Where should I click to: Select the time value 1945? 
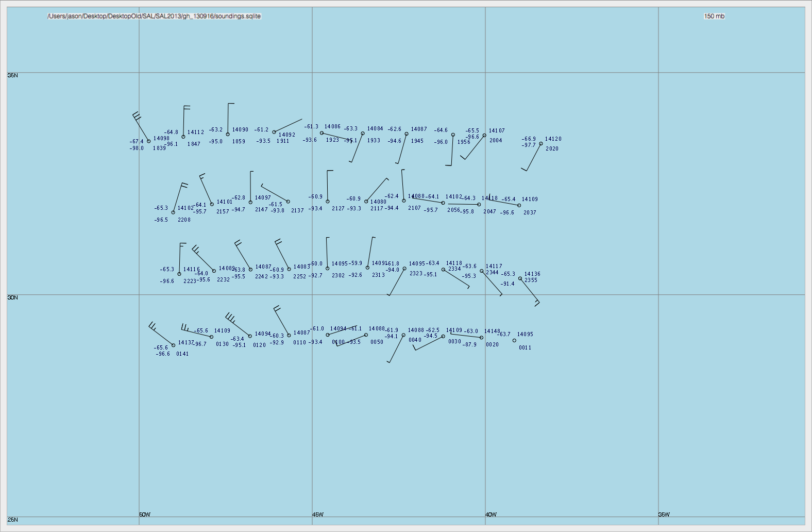[417, 141]
